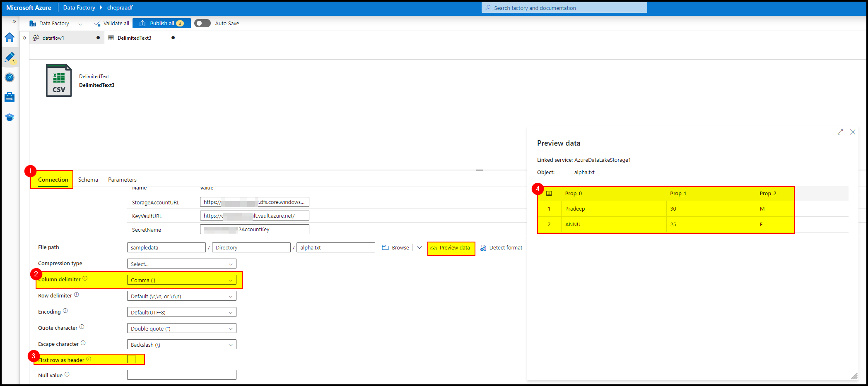Click the Data Factory switcher icon

tap(33, 24)
